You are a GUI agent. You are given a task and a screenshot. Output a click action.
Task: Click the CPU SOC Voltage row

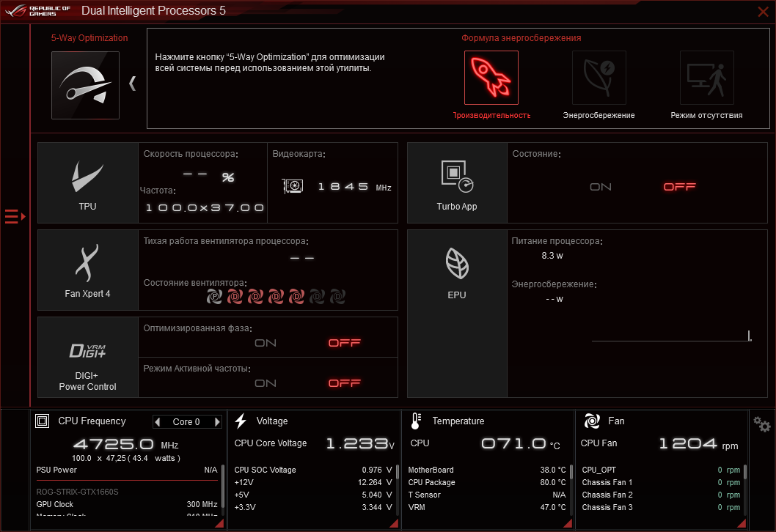pos(313,470)
